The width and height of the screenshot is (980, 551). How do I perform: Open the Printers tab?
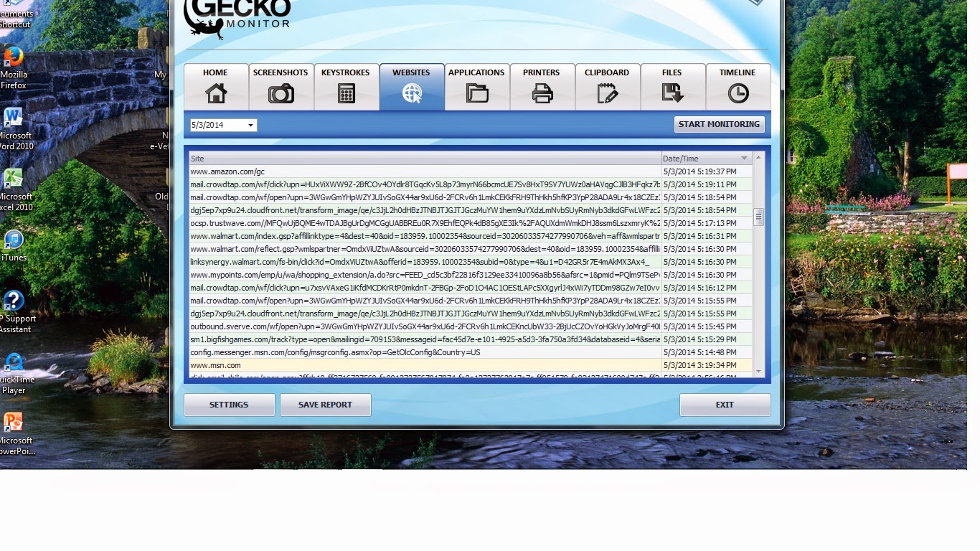542,87
